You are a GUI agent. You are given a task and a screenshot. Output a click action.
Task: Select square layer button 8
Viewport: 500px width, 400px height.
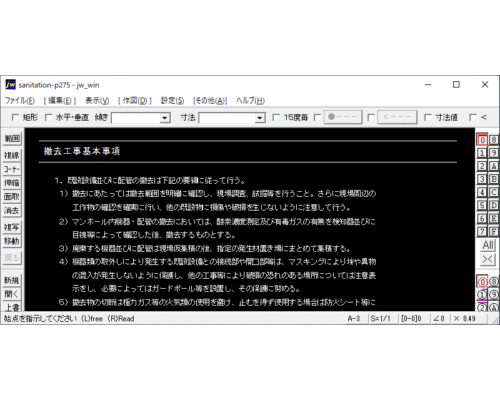tap(494, 140)
